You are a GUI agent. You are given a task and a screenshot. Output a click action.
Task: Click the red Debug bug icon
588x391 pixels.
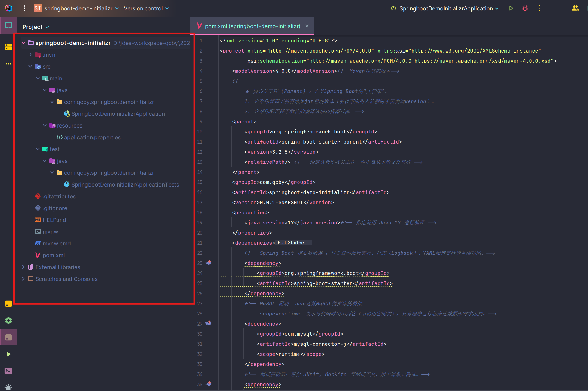click(x=525, y=8)
